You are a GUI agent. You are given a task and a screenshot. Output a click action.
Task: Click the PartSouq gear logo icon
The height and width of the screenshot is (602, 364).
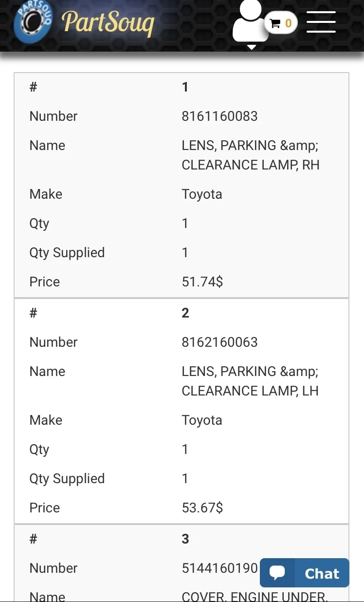coord(33,21)
